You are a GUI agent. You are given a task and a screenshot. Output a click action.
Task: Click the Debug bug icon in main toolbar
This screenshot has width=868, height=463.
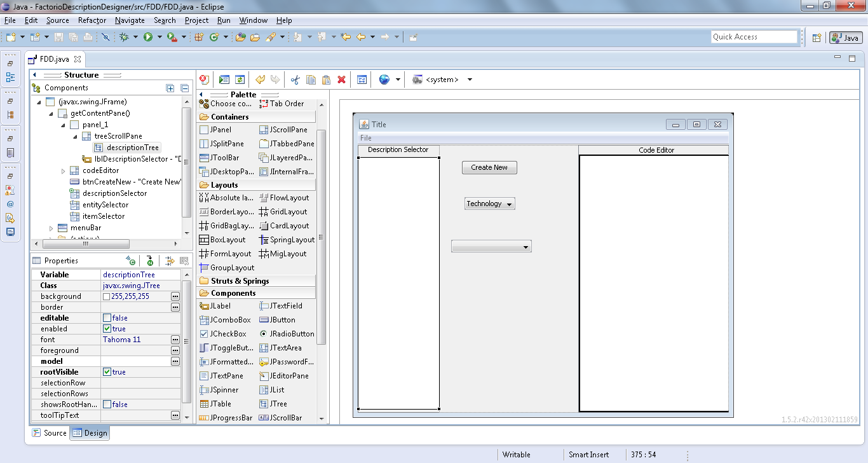(x=124, y=37)
